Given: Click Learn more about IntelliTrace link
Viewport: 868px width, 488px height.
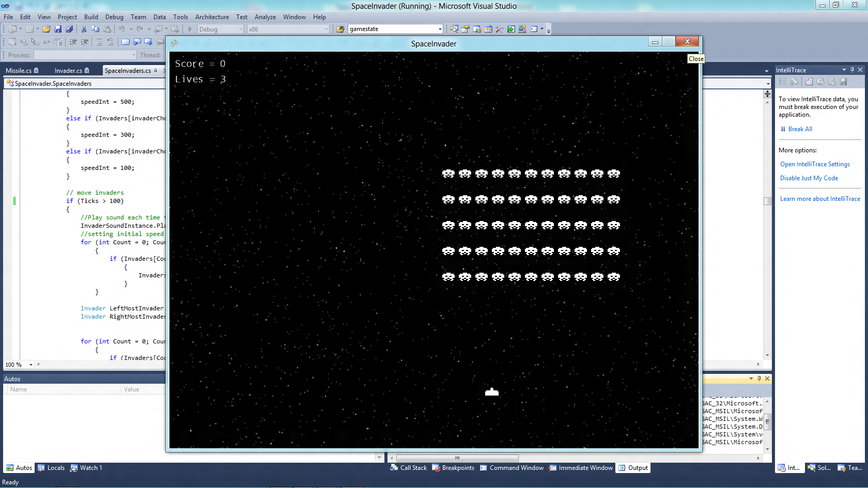Looking at the screenshot, I should point(820,199).
